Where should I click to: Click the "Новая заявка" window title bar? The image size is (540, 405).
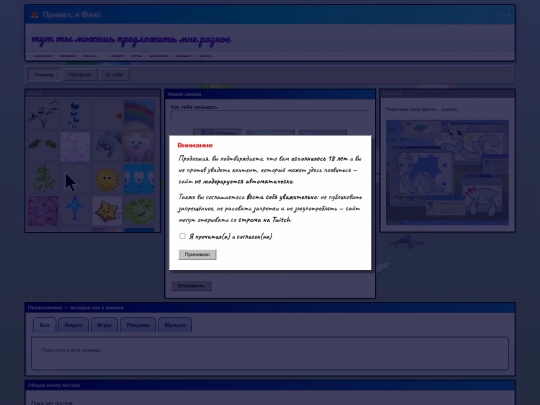pos(270,94)
